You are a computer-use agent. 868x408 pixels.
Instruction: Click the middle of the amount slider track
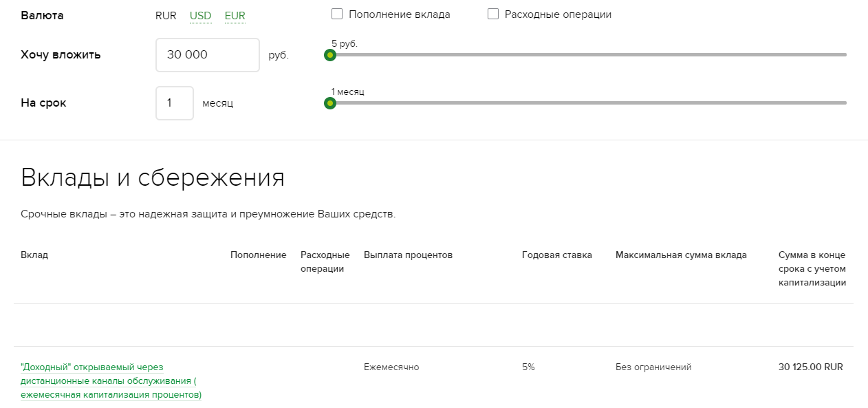pos(588,54)
